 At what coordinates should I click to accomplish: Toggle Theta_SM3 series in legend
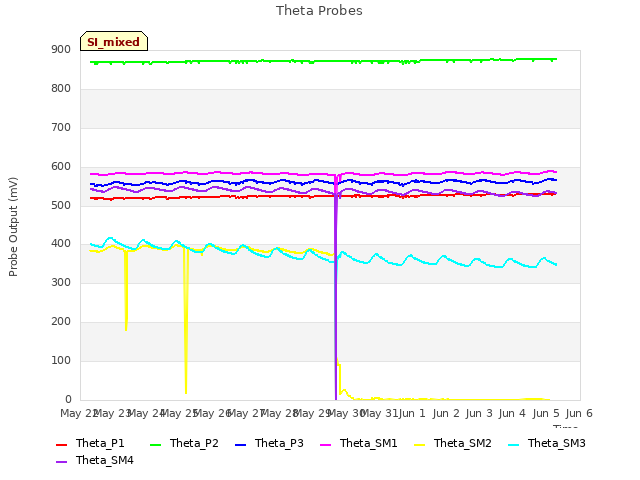(547, 443)
